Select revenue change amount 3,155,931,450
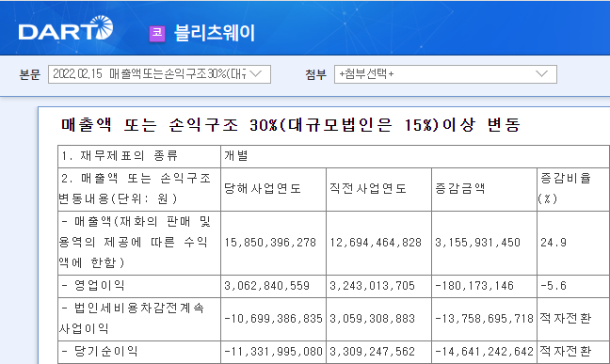 [477, 243]
